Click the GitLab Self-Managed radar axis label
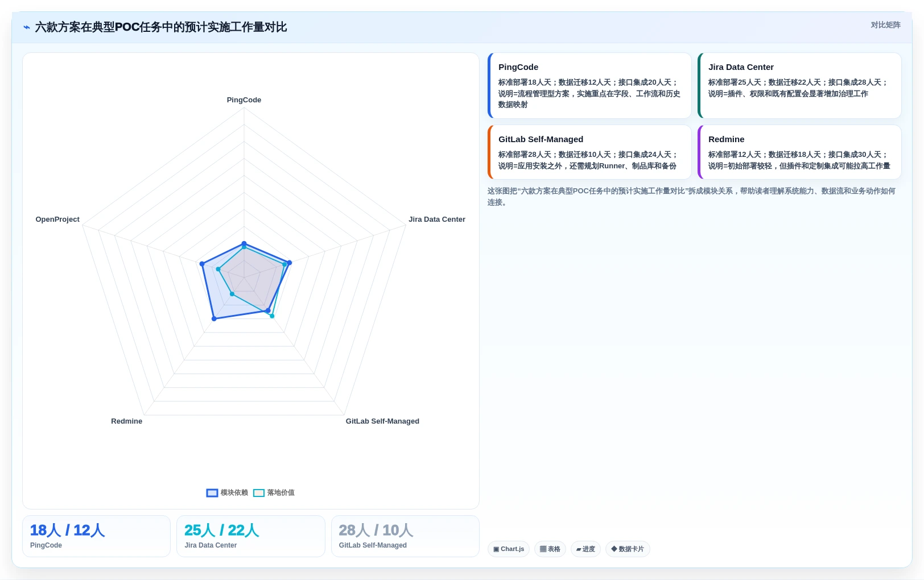Screen dimensions: 924x580 pyautogui.click(x=382, y=421)
